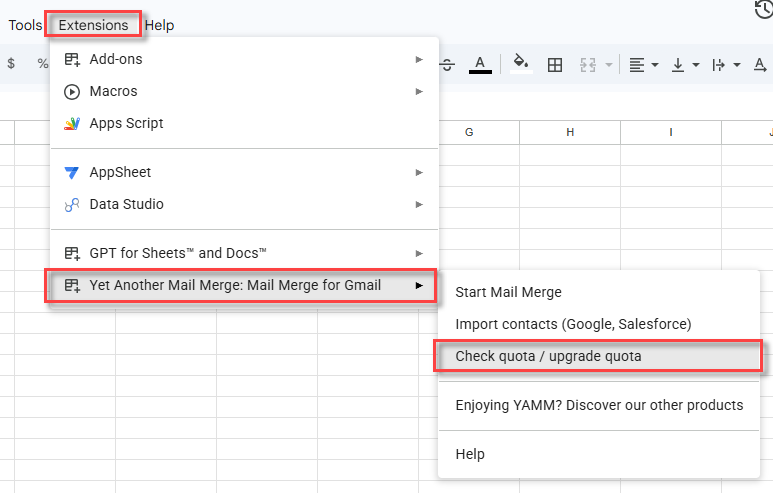Format as percent
The image size is (773, 493).
43,64
